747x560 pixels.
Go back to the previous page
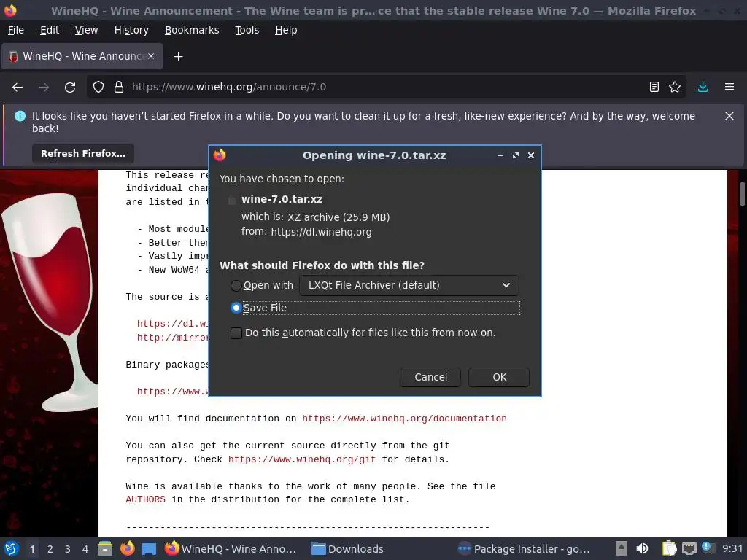pos(18,87)
